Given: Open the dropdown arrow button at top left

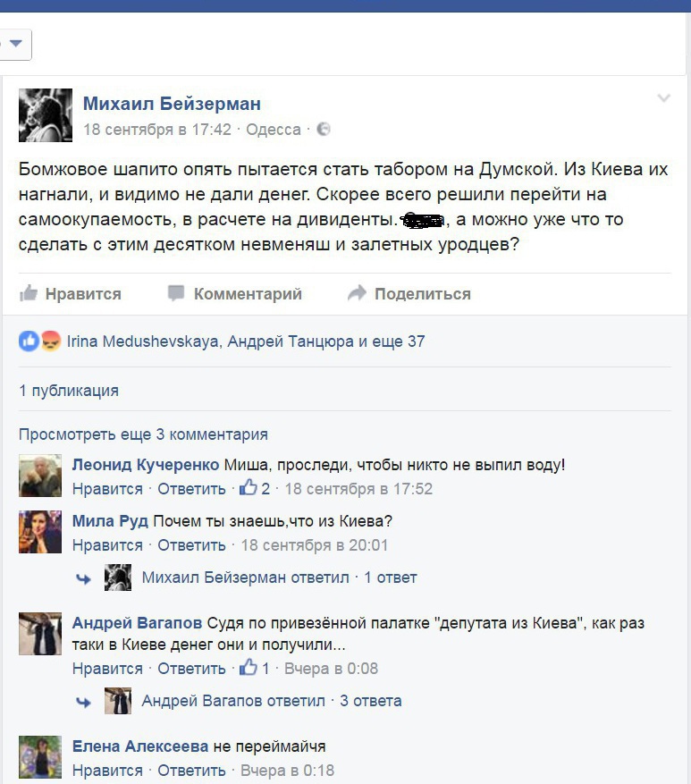Looking at the screenshot, I should (x=15, y=45).
